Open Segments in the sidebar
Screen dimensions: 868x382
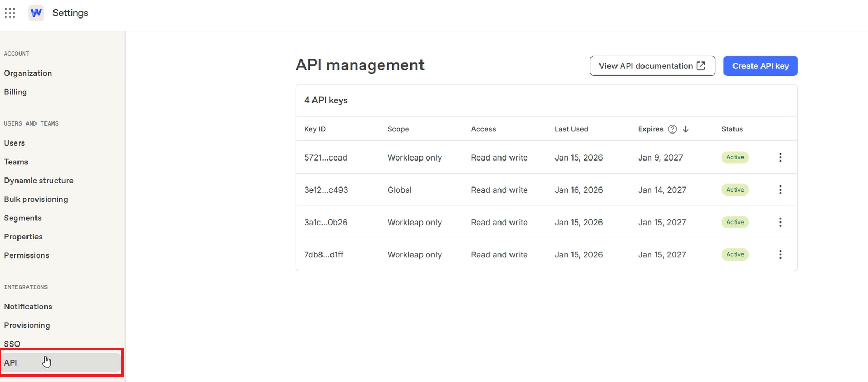coord(23,218)
